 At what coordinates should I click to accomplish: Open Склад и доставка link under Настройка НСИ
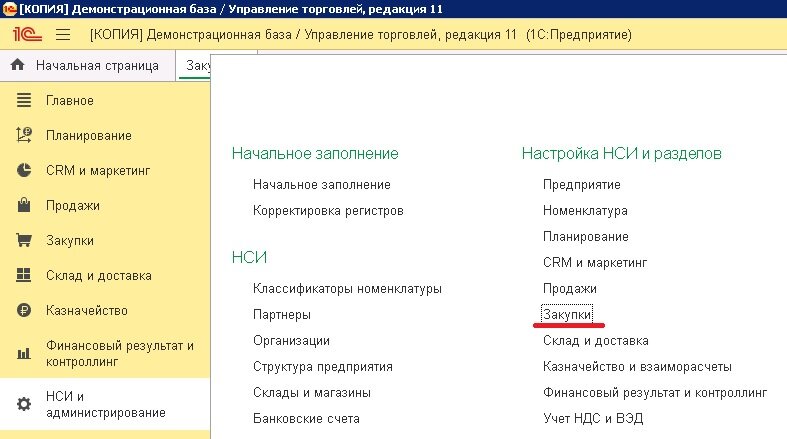(x=596, y=341)
